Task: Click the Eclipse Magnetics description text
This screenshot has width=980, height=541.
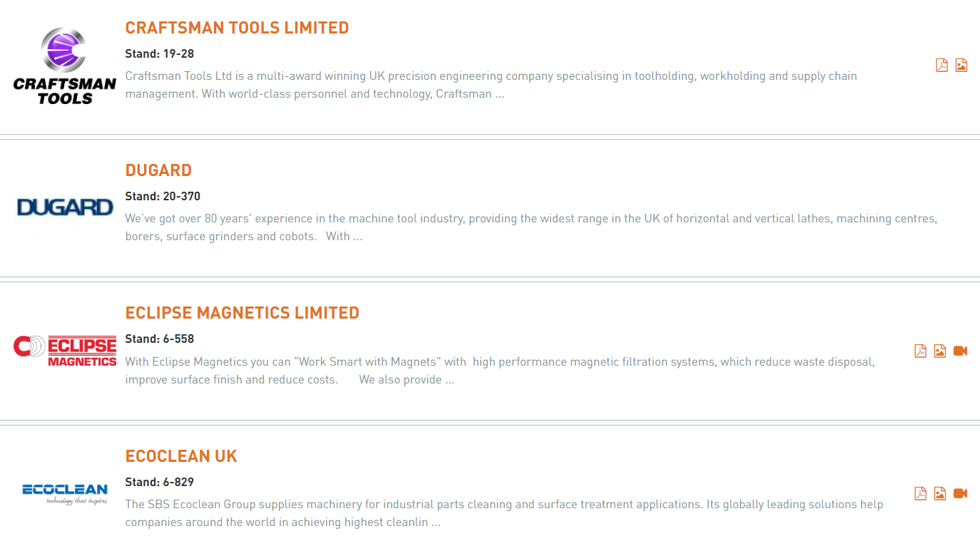Action: 500,371
